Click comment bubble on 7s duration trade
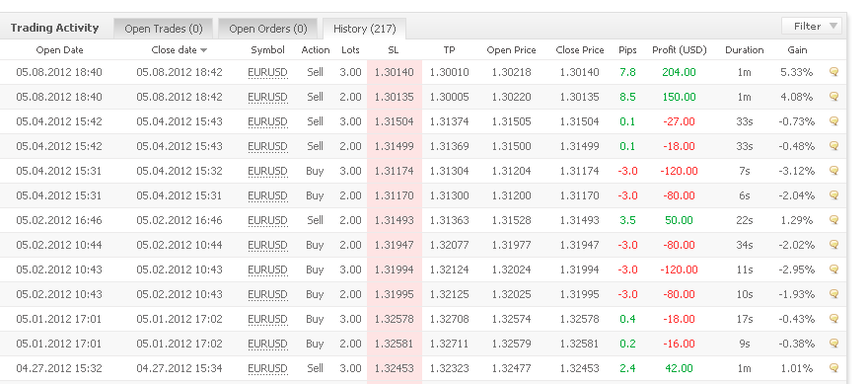The height and width of the screenshot is (384, 868). (833, 170)
